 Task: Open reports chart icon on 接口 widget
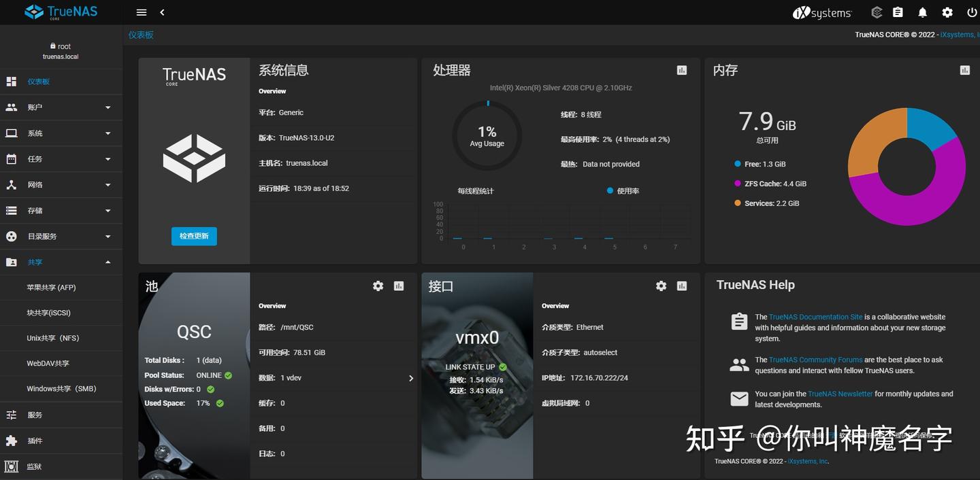[681, 286]
